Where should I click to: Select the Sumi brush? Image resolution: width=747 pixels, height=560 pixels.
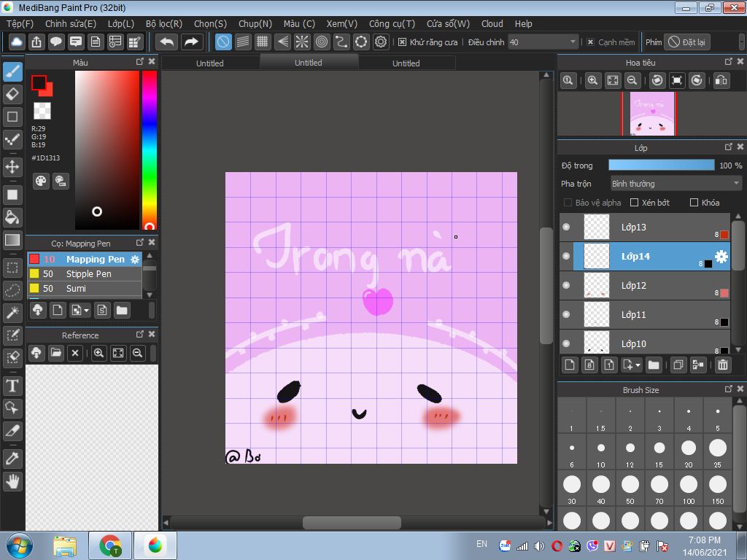click(x=85, y=288)
